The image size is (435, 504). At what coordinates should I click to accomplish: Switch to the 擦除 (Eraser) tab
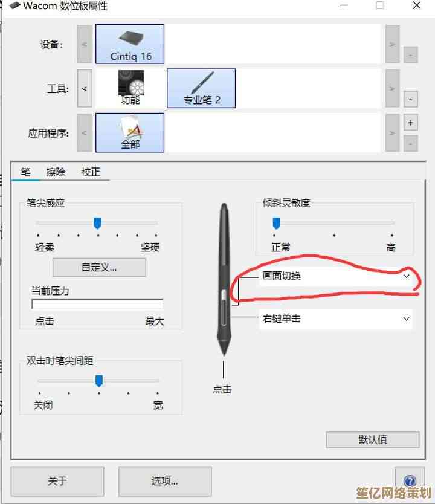click(56, 172)
